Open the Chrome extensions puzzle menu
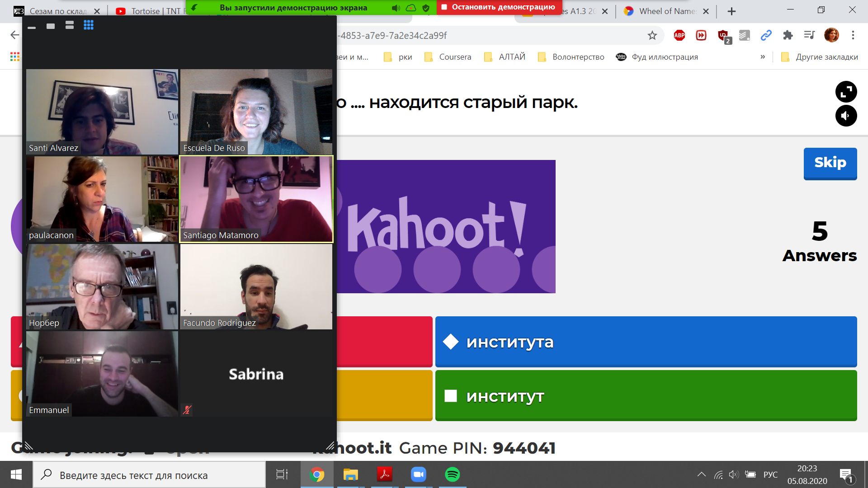The height and width of the screenshot is (488, 868). tap(788, 35)
